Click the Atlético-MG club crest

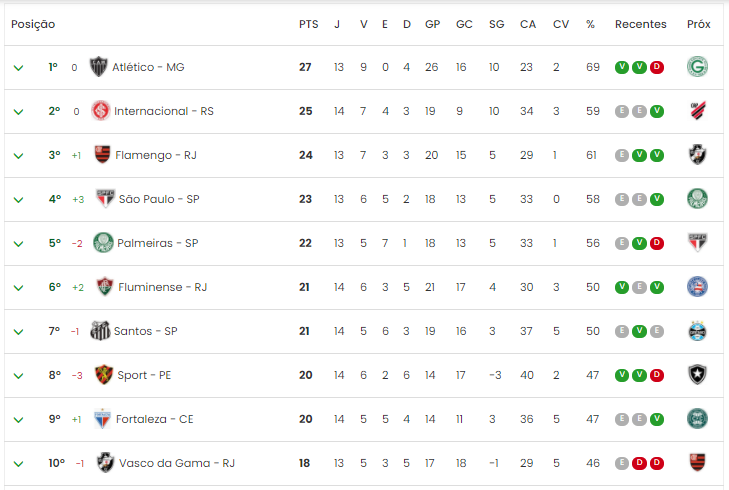(x=99, y=67)
